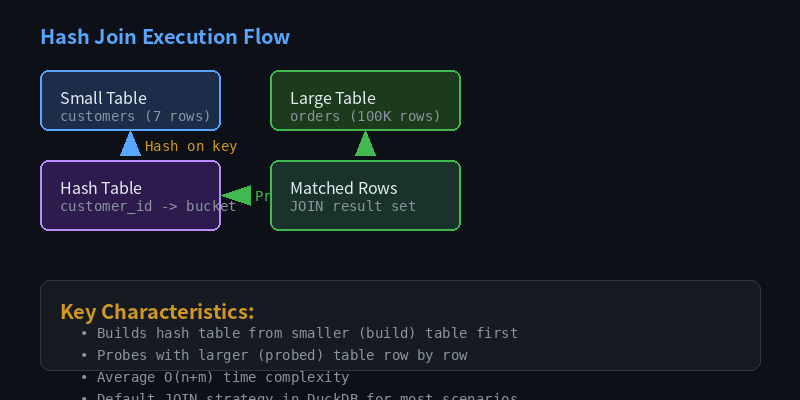Click the partially hidden green 'Pr' label

262,196
